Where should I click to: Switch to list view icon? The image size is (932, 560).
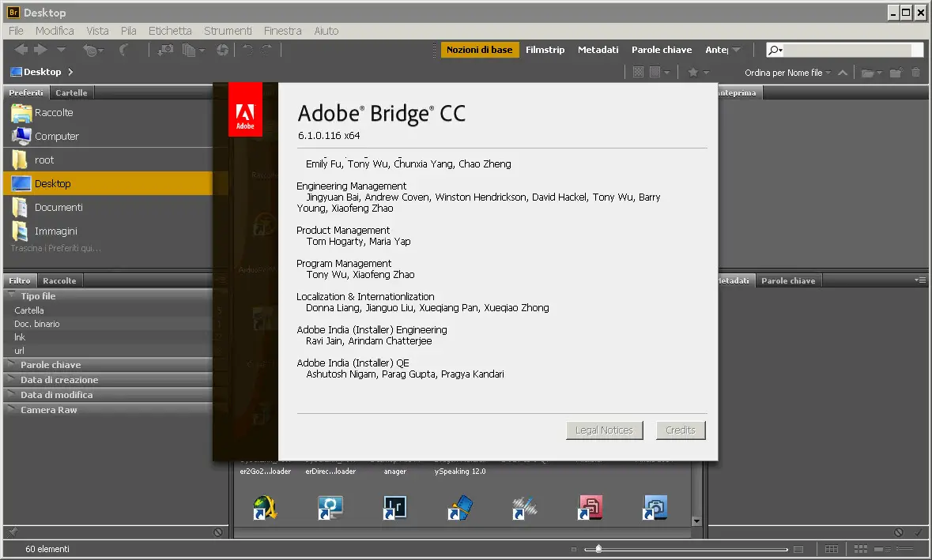click(904, 549)
